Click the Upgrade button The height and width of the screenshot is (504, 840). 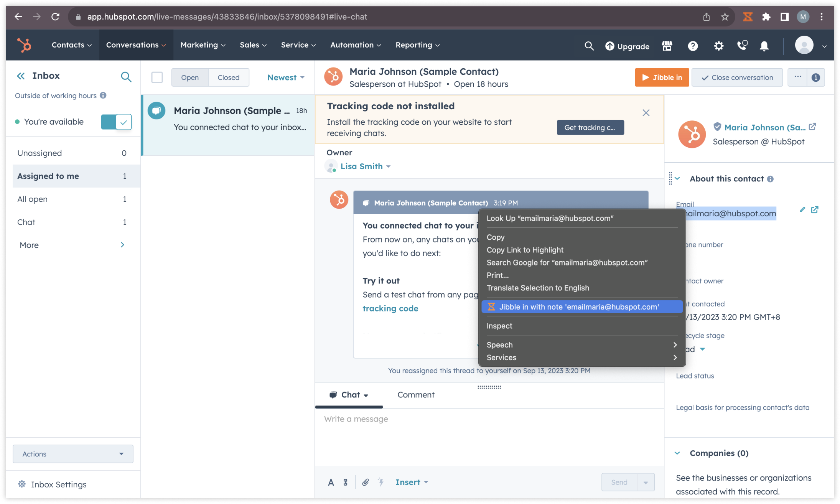(628, 46)
